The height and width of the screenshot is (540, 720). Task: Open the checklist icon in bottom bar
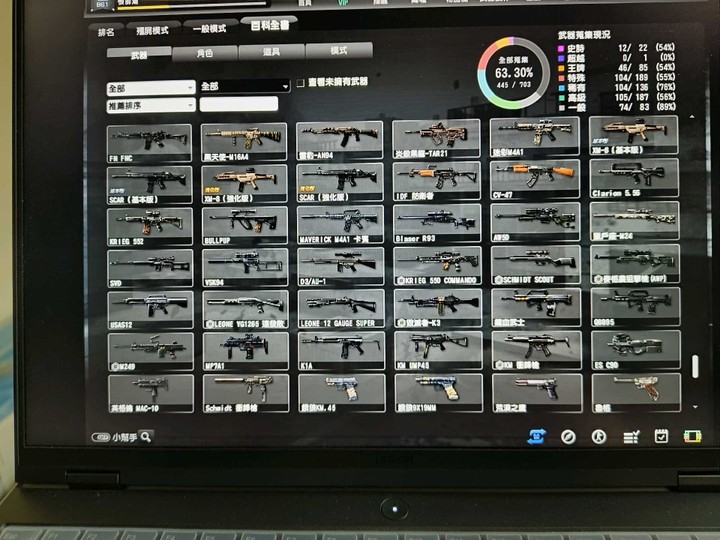[631, 437]
